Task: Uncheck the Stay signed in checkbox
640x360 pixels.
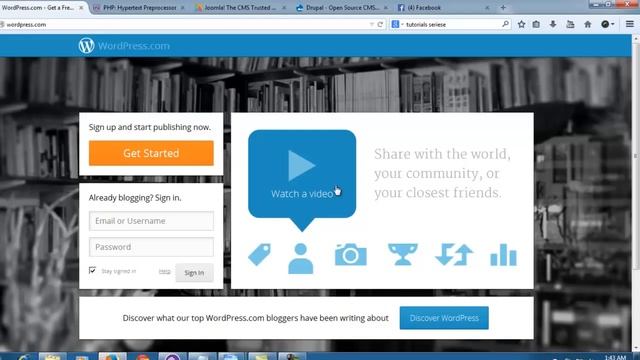Action: (x=92, y=271)
